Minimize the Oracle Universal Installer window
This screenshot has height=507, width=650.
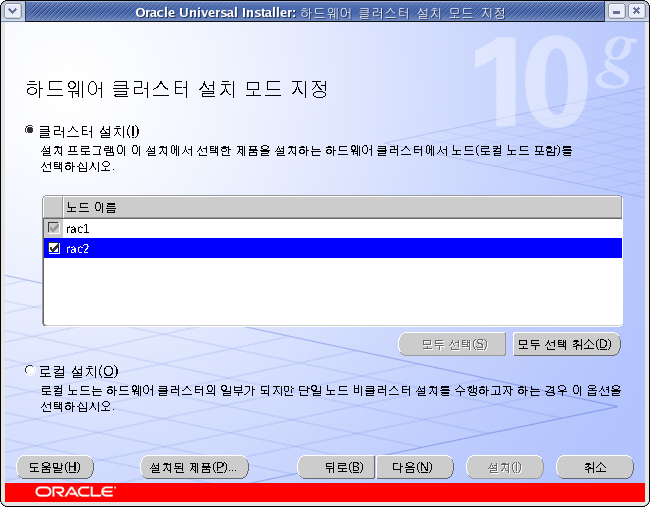click(x=616, y=11)
